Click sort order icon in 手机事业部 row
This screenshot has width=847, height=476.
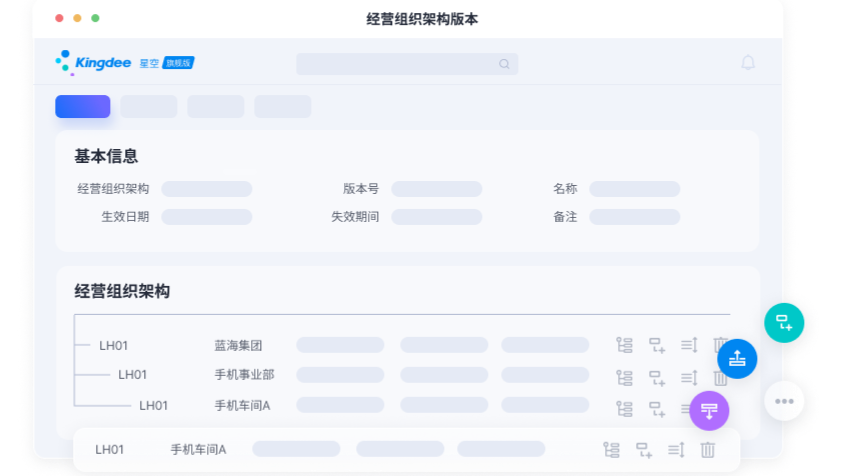point(689,377)
